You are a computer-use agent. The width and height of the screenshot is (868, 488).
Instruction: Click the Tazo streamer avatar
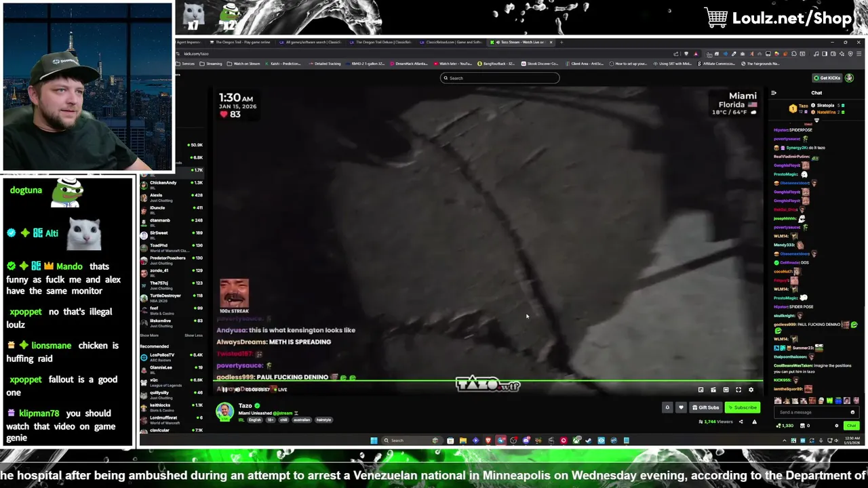coord(224,411)
